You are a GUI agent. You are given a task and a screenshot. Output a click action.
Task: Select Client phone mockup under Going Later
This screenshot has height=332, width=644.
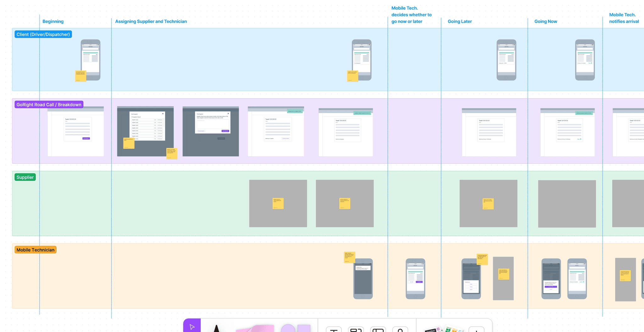pyautogui.click(x=506, y=60)
